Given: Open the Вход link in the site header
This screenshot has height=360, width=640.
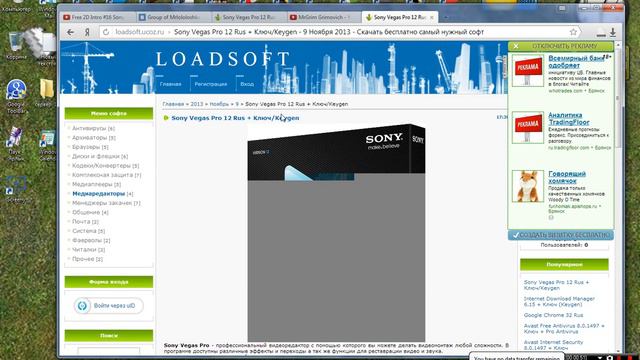Looking at the screenshot, I should point(247,84).
